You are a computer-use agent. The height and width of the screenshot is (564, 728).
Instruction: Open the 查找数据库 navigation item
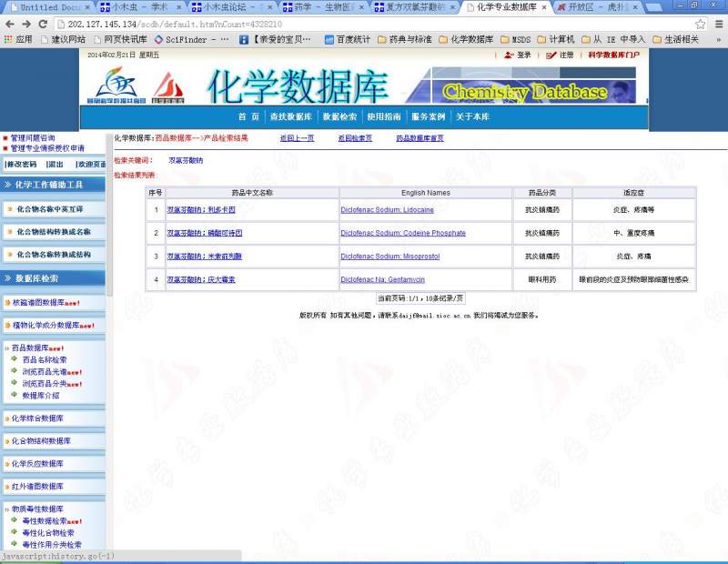[x=291, y=116]
